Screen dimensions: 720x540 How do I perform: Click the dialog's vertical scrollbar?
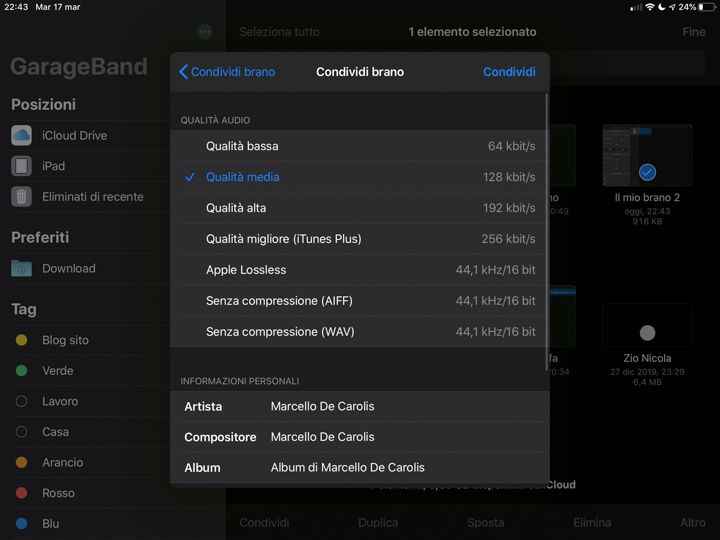click(546, 232)
